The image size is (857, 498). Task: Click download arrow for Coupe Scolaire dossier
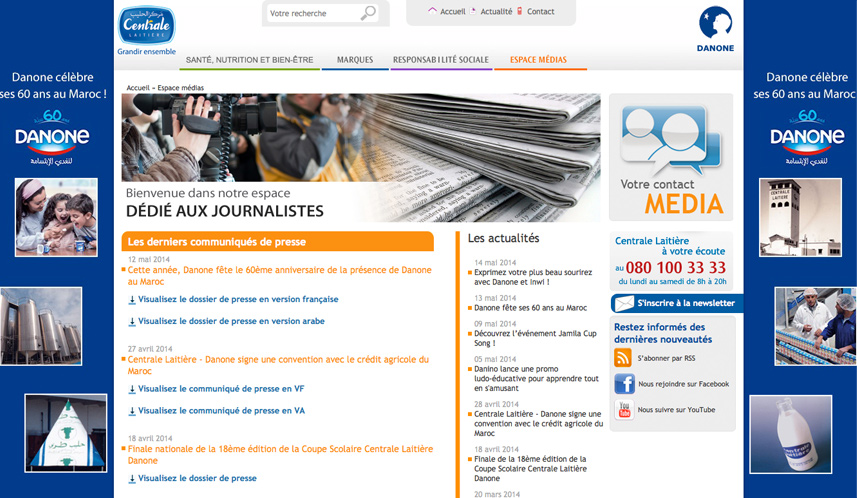(132, 478)
